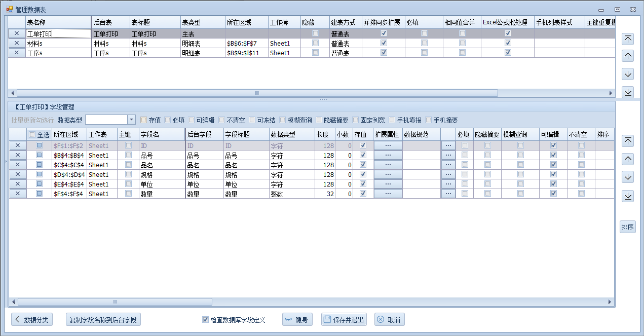Click the 字段名 column header
Viewport: 644px width, 336px height.
[x=161, y=134]
